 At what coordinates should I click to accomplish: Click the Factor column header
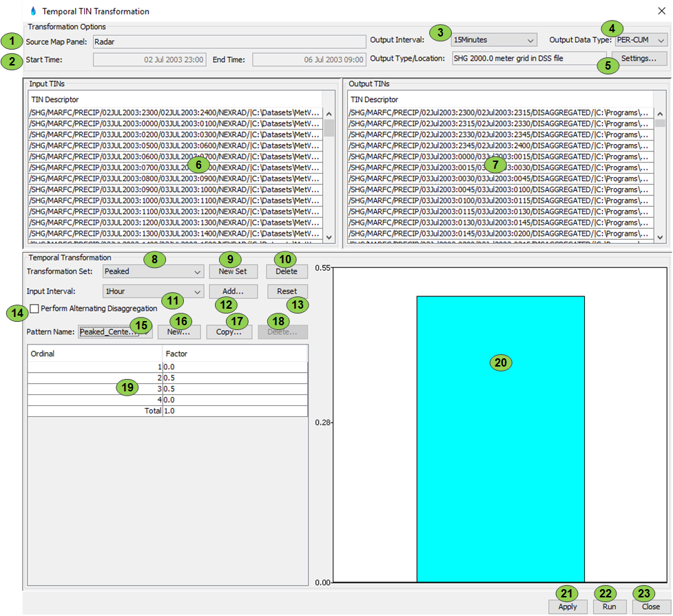(235, 353)
